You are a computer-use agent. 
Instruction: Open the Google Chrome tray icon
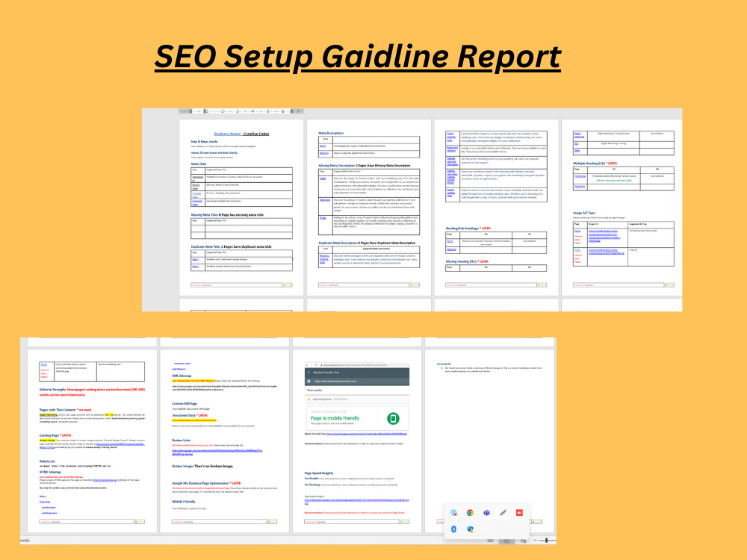tap(470, 513)
